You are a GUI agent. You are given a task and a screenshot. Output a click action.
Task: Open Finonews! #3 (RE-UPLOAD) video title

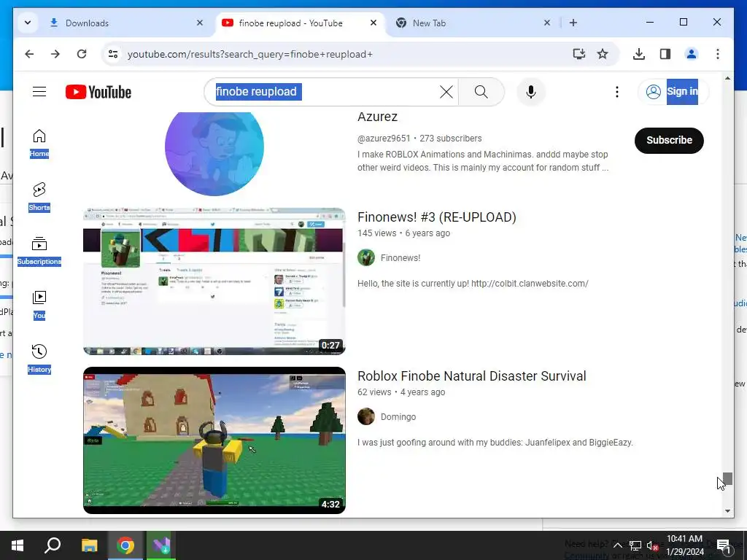pyautogui.click(x=437, y=217)
